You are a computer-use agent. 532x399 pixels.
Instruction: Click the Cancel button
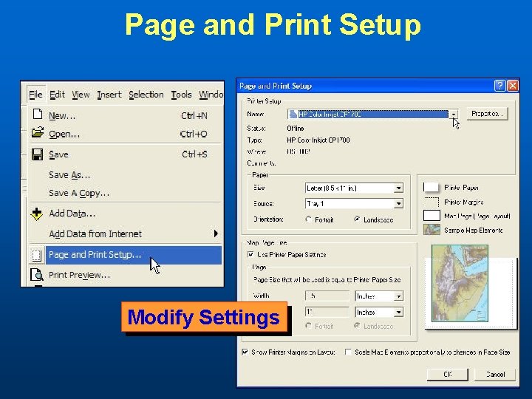click(495, 374)
